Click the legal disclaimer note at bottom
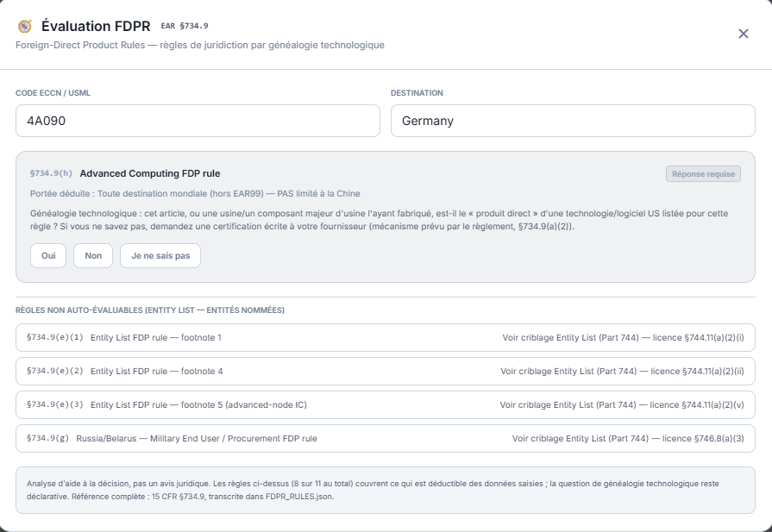 (386, 490)
